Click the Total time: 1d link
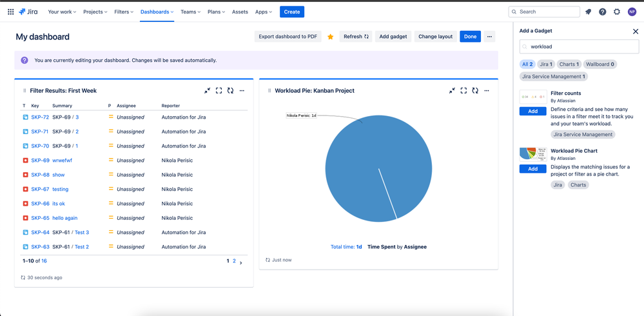The image size is (644, 316). click(x=346, y=247)
